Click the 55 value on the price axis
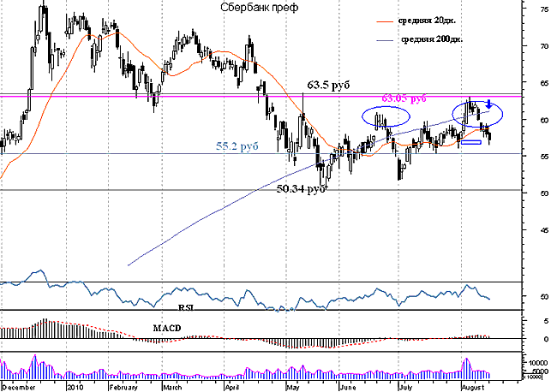Screen dimensions: 551x392 tap(544, 157)
